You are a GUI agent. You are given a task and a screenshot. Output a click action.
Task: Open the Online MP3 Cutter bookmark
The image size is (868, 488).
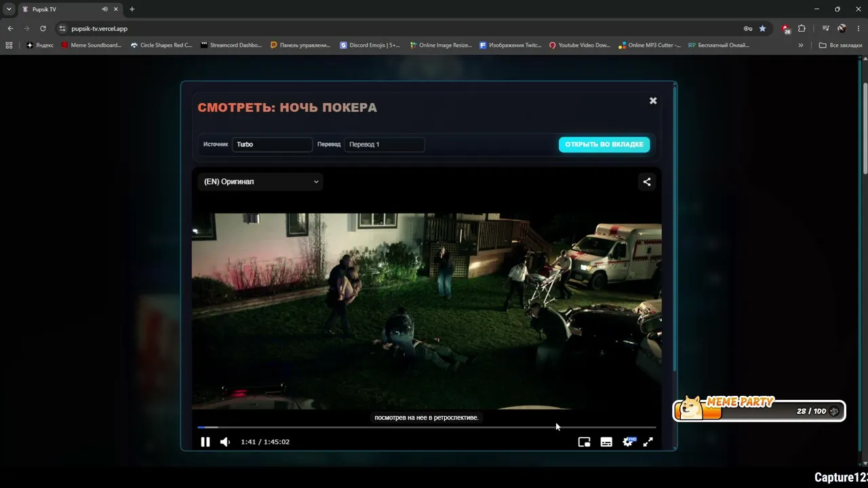click(x=650, y=45)
